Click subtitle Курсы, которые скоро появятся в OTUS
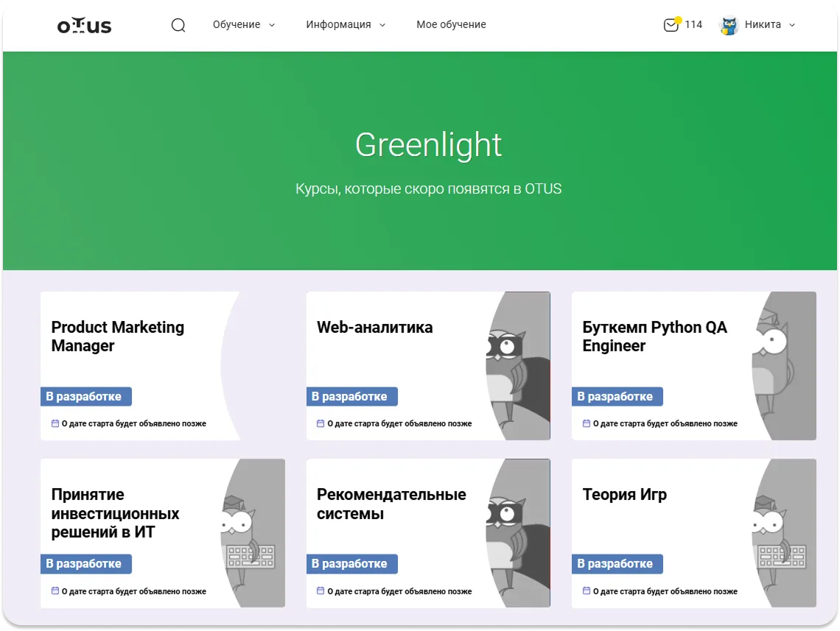 [x=428, y=189]
